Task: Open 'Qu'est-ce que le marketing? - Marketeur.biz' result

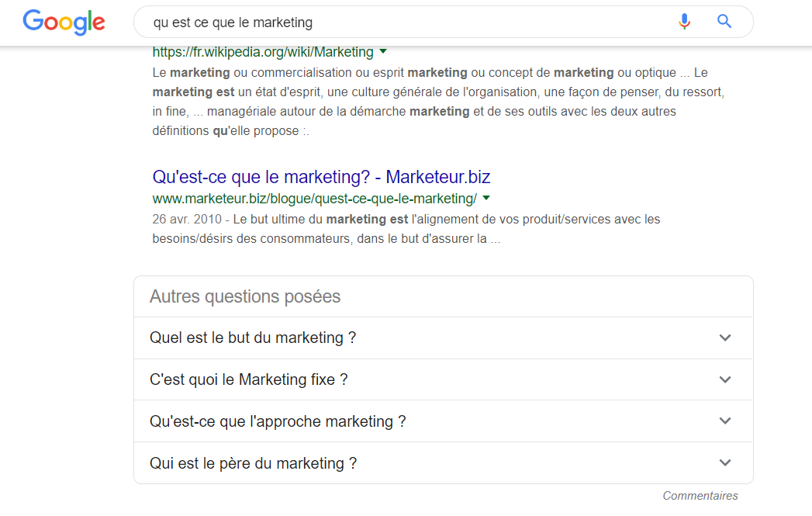Action: pos(321,177)
